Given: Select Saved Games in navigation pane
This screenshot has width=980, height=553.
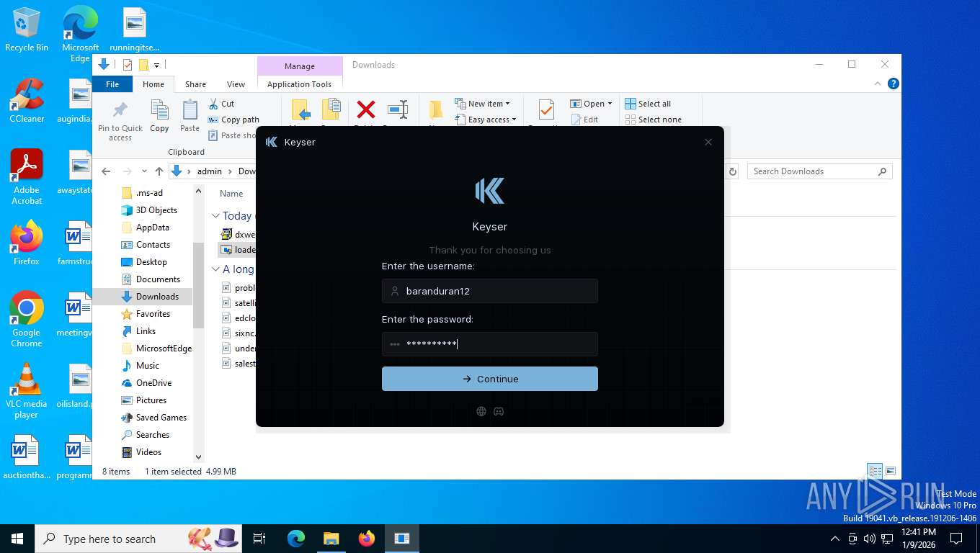Looking at the screenshot, I should (161, 418).
